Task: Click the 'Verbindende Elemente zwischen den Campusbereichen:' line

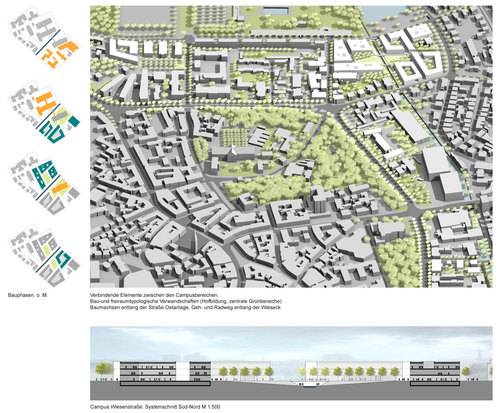Action: tap(154, 295)
